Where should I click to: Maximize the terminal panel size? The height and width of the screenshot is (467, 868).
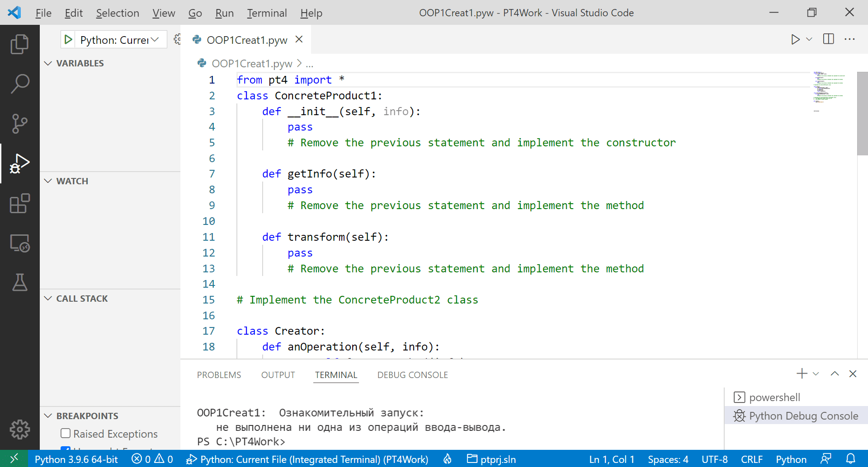pos(835,374)
